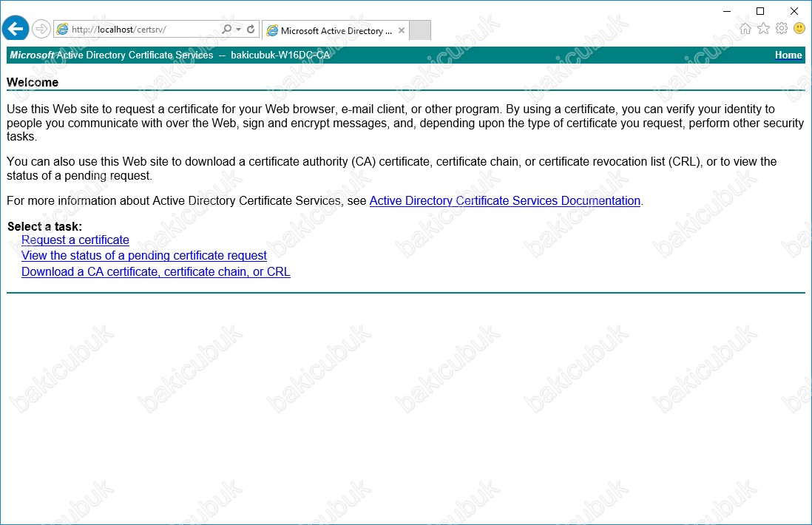Close the Internet Explorer window

pos(794,11)
